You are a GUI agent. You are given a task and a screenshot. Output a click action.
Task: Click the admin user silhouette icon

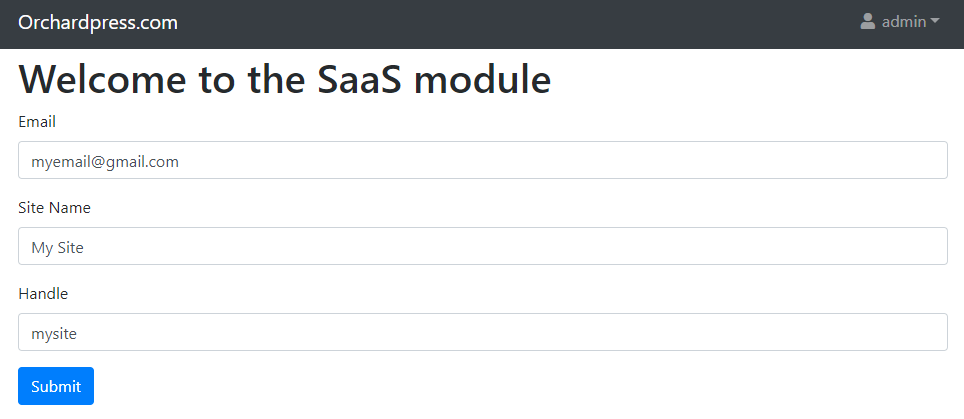pos(867,22)
